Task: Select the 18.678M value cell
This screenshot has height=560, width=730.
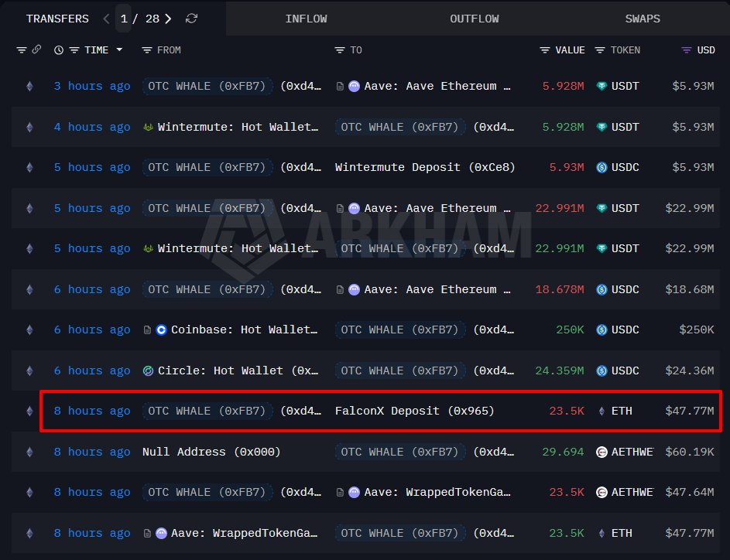Action: 559,289
